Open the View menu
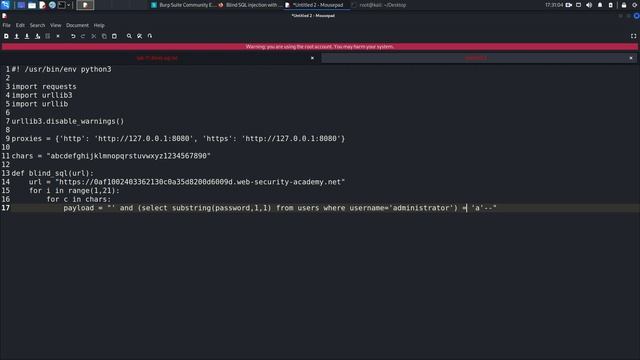Image resolution: width=640 pixels, height=360 pixels. coord(56,25)
